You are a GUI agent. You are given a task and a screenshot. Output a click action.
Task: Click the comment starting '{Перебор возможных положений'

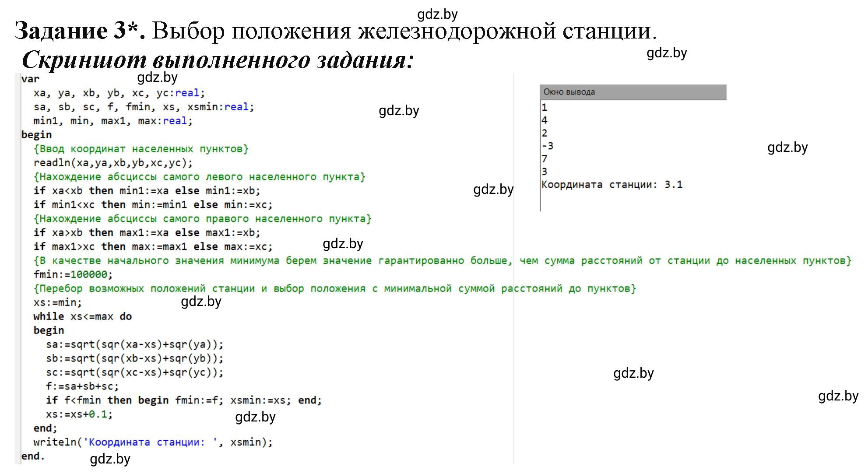pyautogui.click(x=335, y=289)
